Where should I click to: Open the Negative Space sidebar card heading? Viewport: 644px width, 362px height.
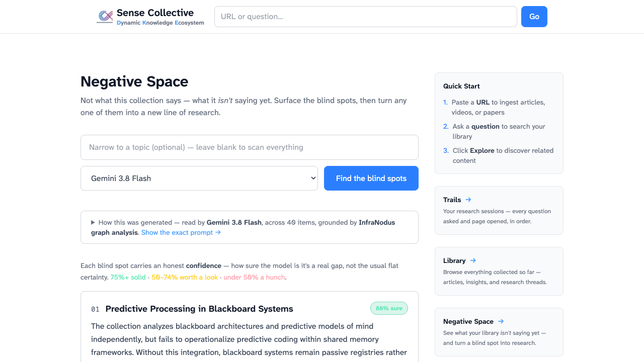pyautogui.click(x=468, y=321)
